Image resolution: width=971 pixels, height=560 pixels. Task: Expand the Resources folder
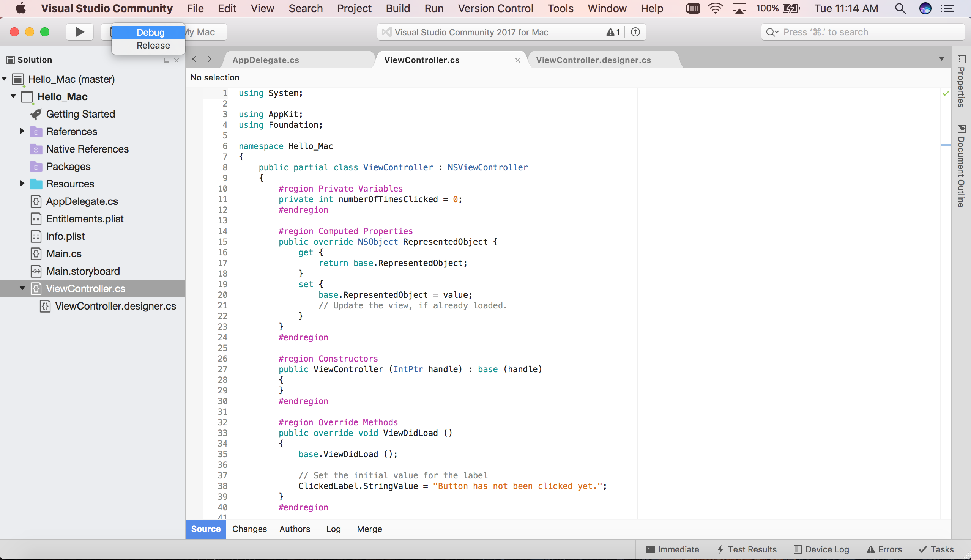22,184
